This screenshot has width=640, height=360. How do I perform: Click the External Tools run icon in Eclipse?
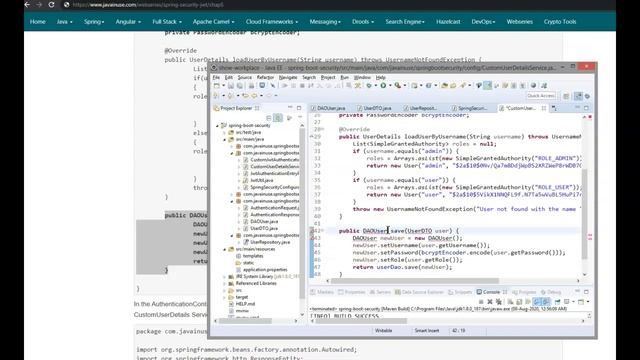click(398, 85)
